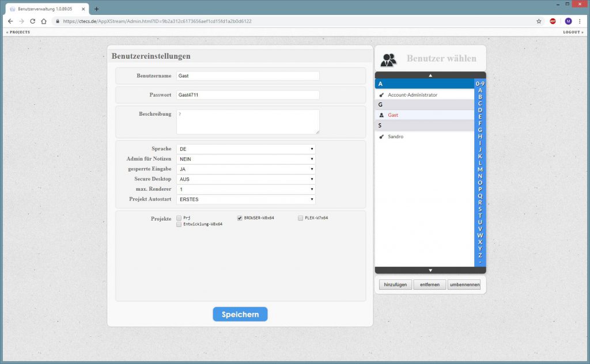
Task: Click the key icon beside Sandro
Action: click(x=381, y=137)
